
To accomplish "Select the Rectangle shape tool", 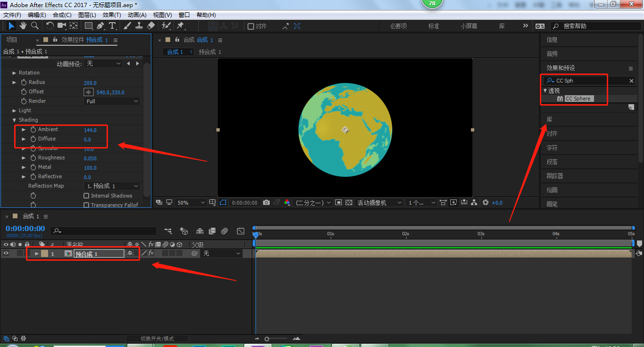I will click(x=88, y=25).
